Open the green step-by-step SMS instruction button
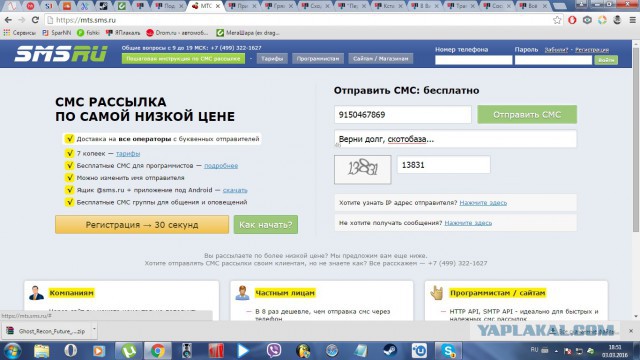This screenshot has height=360, width=640. click(183, 59)
